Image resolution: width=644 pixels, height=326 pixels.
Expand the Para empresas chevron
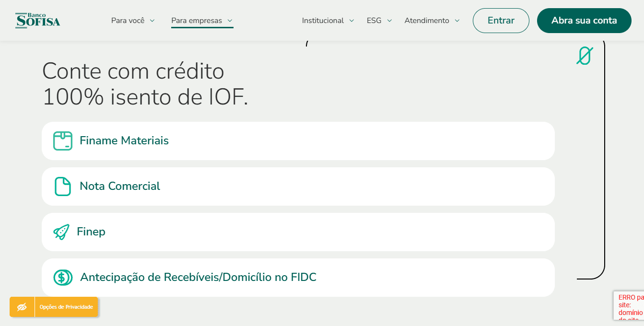(x=230, y=21)
